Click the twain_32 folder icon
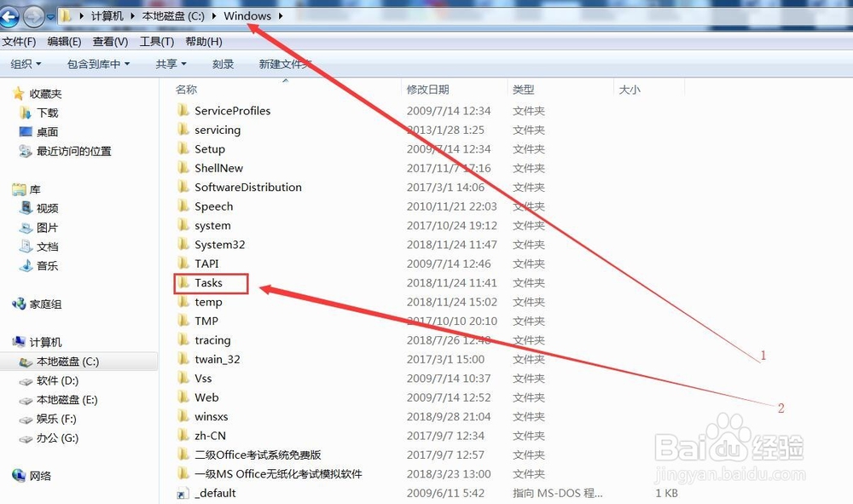 pyautogui.click(x=183, y=359)
